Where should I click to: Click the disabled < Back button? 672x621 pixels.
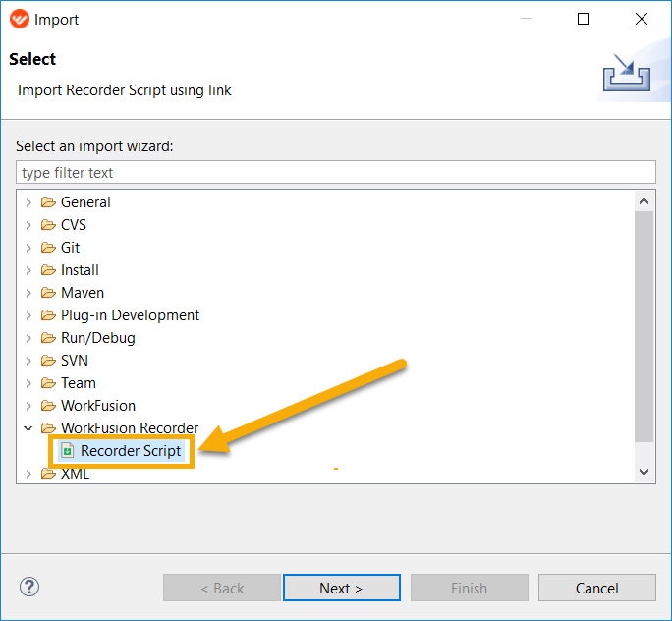(x=222, y=588)
